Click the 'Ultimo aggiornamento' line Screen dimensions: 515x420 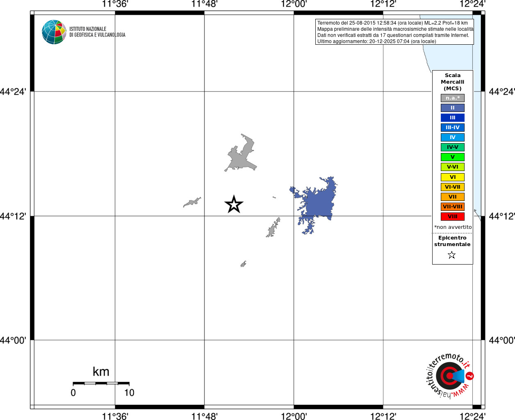click(x=376, y=41)
